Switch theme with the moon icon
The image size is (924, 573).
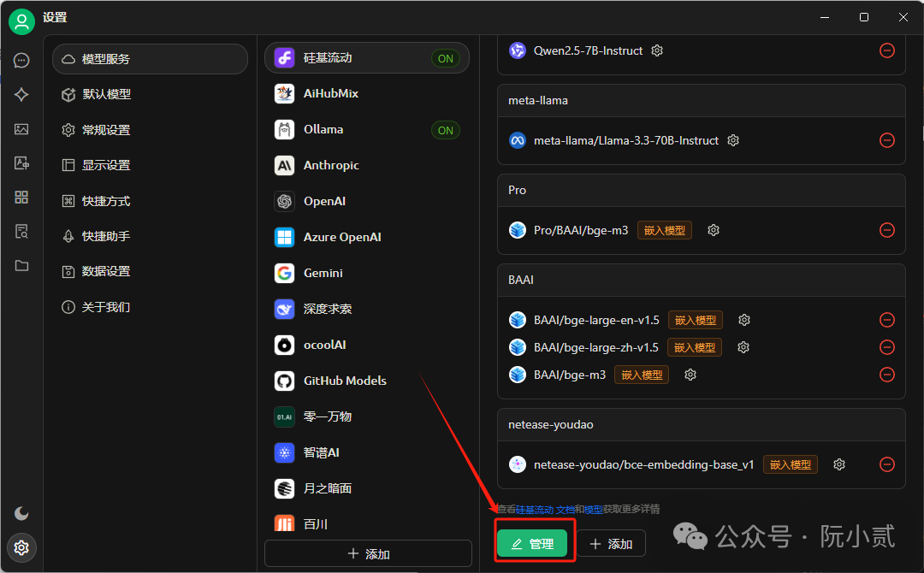pyautogui.click(x=21, y=513)
